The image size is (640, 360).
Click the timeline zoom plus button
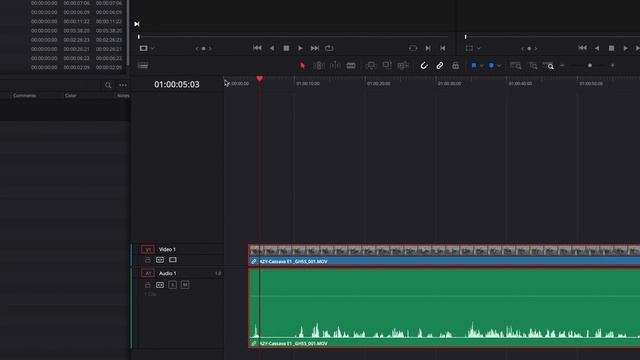tap(612, 65)
